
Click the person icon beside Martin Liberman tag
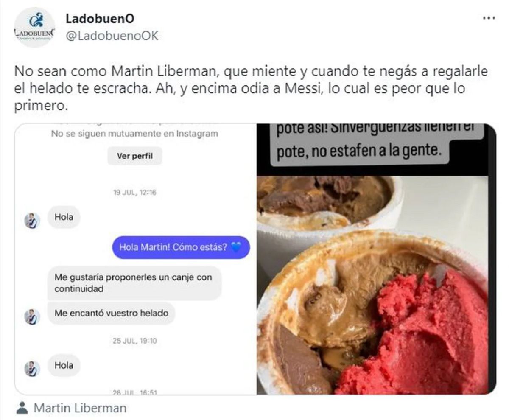tap(22, 408)
